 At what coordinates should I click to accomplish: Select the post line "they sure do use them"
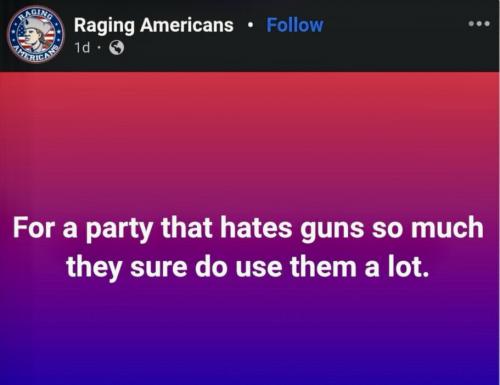click(247, 267)
